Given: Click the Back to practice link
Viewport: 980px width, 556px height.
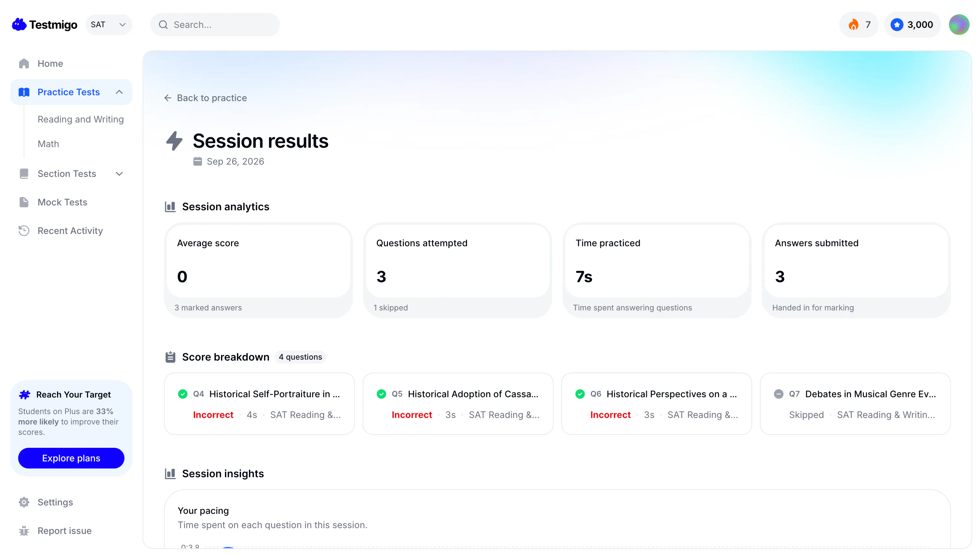Looking at the screenshot, I should point(205,98).
